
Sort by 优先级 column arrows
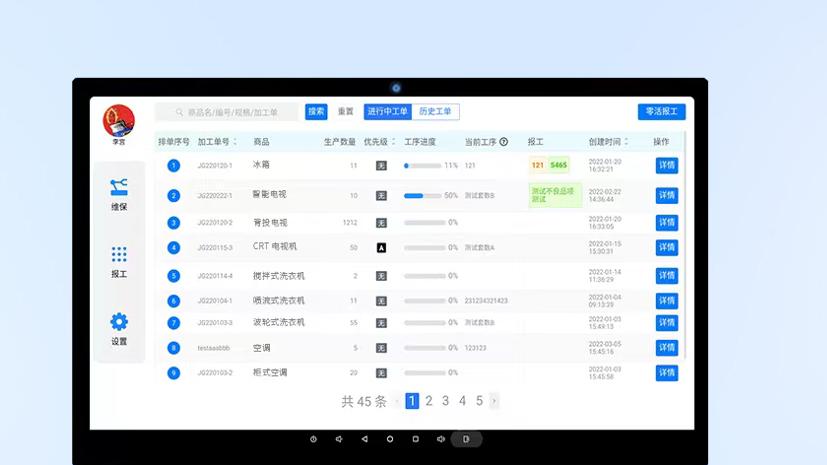(x=393, y=142)
